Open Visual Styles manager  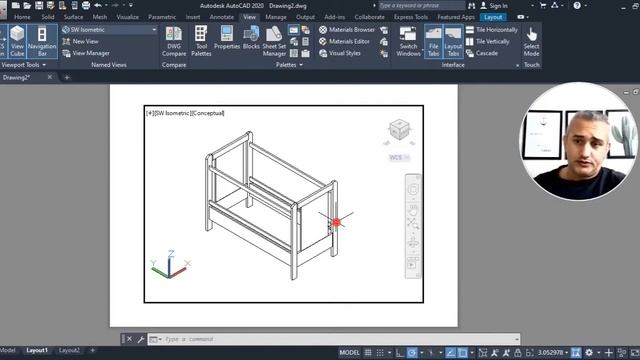[340, 53]
